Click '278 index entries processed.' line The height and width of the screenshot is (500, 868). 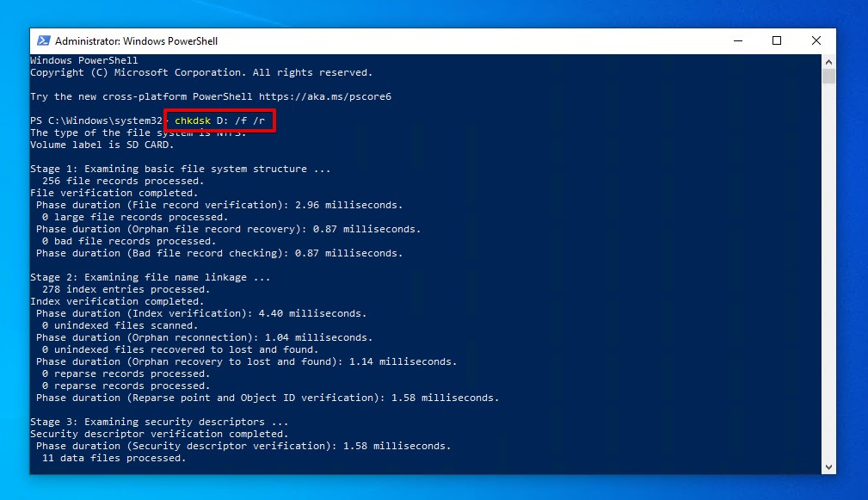(126, 289)
